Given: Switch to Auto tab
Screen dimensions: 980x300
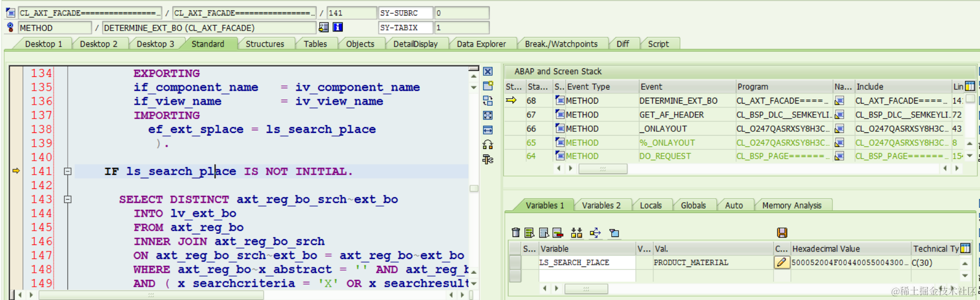Looking at the screenshot, I should [x=734, y=206].
